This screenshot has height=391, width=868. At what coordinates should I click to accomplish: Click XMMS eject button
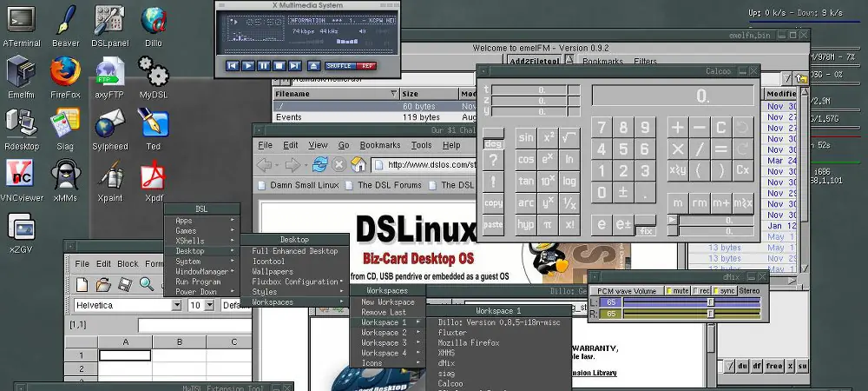[x=314, y=66]
